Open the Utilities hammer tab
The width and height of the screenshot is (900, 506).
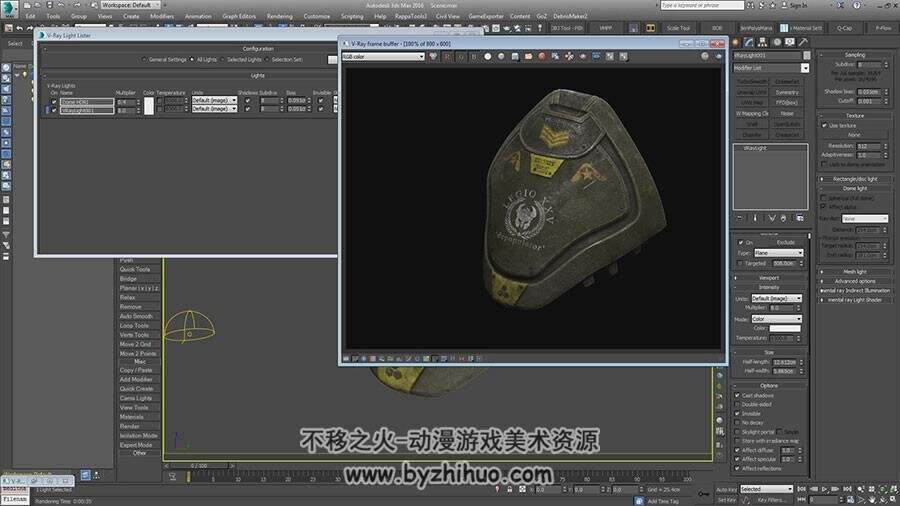[803, 42]
